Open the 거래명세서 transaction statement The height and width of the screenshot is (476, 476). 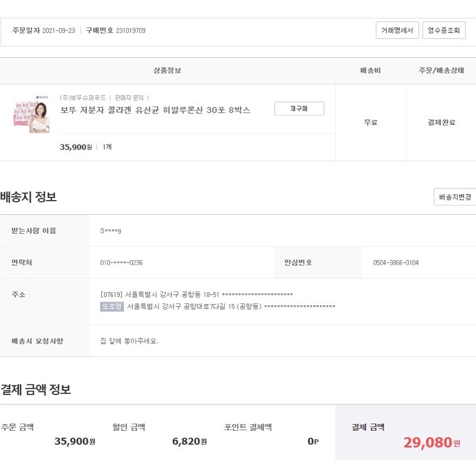coord(397,30)
